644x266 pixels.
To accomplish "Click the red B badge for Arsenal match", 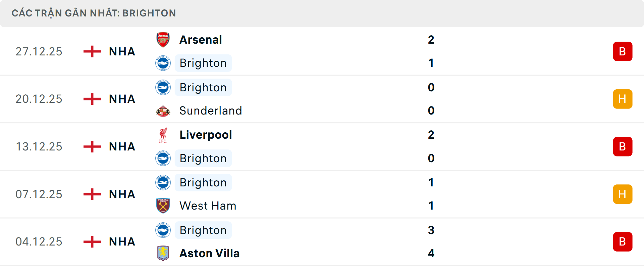I will click(x=623, y=51).
